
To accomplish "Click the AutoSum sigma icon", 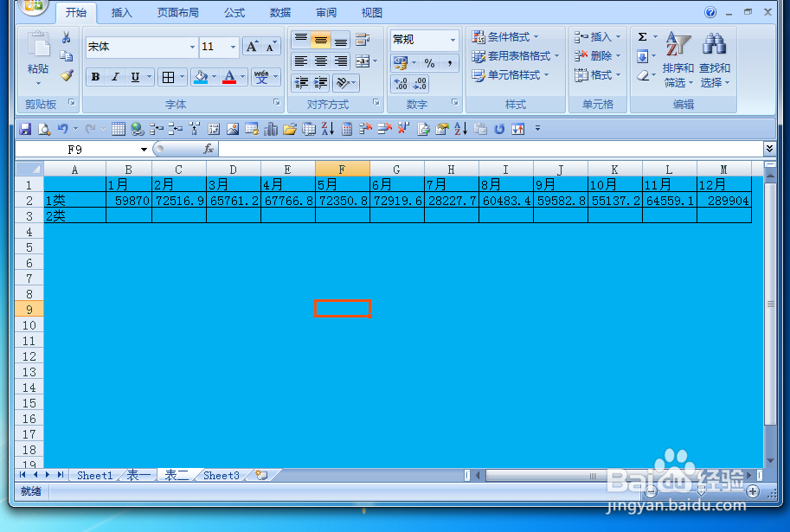I will pyautogui.click(x=642, y=37).
